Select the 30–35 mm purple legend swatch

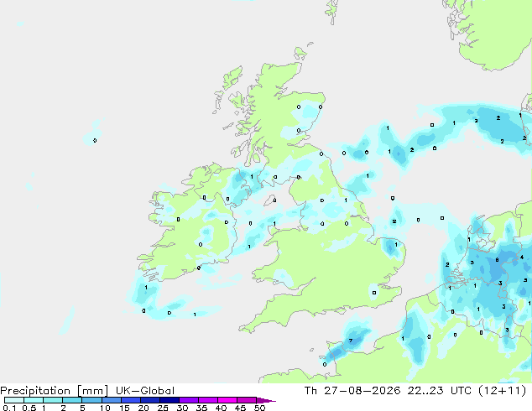click(189, 400)
